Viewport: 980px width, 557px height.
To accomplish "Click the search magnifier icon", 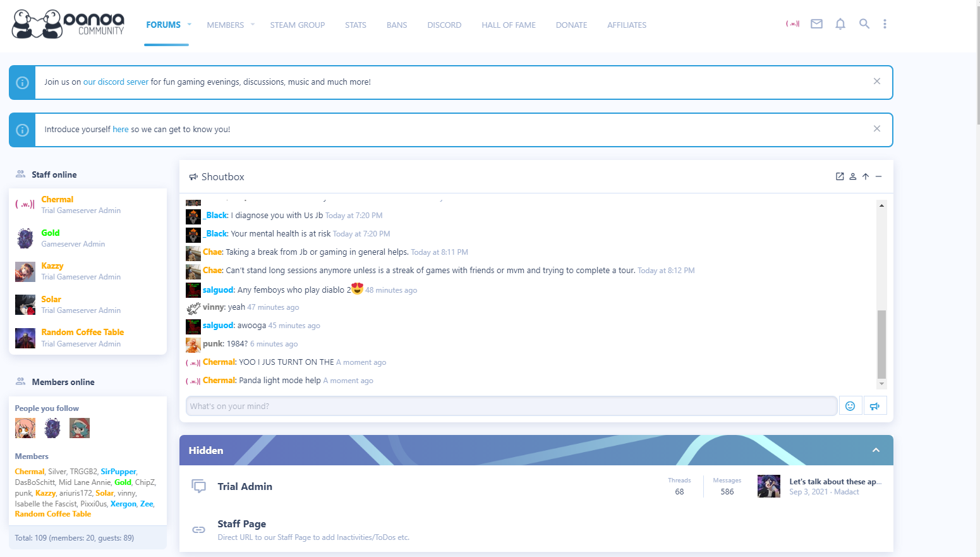I will point(864,24).
